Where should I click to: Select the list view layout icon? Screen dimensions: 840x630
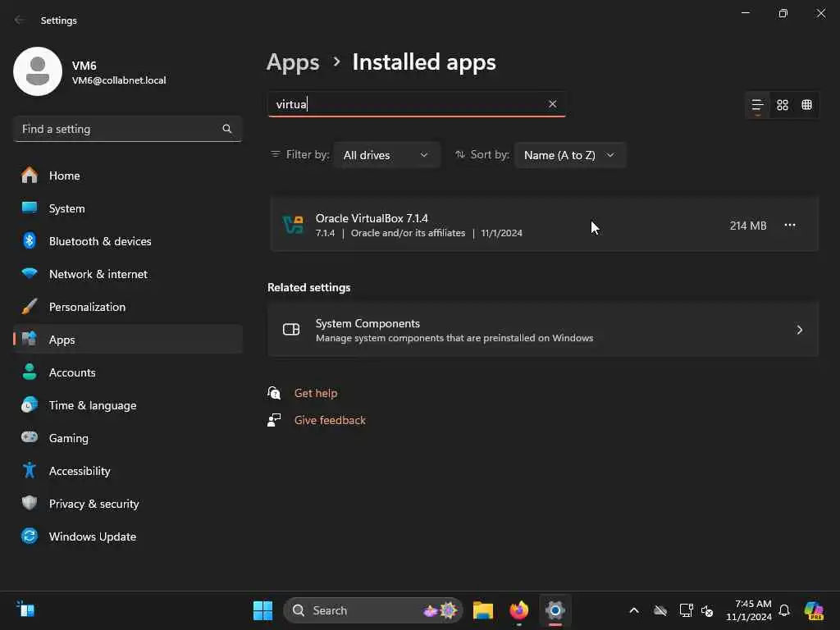(x=757, y=105)
